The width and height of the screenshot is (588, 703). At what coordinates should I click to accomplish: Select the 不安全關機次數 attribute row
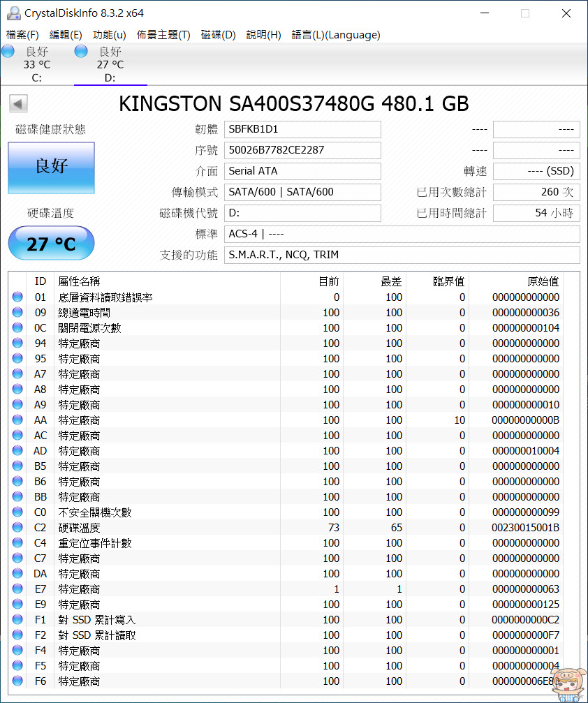click(286, 512)
